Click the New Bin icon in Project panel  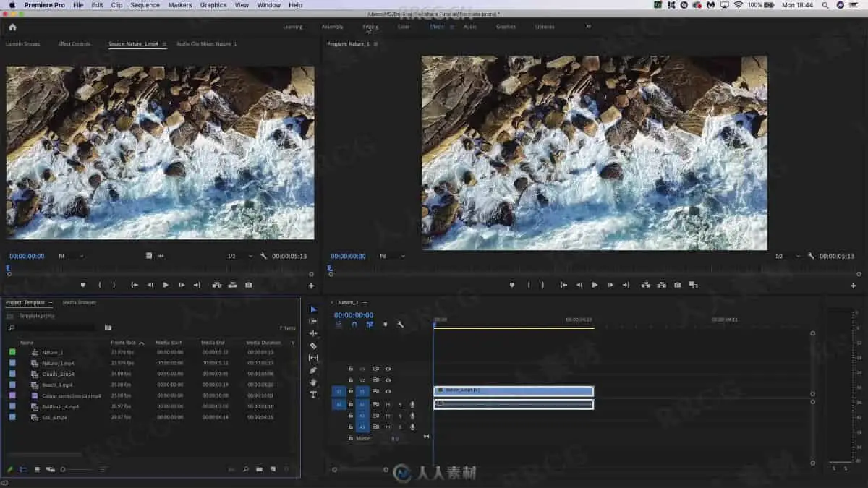click(259, 469)
